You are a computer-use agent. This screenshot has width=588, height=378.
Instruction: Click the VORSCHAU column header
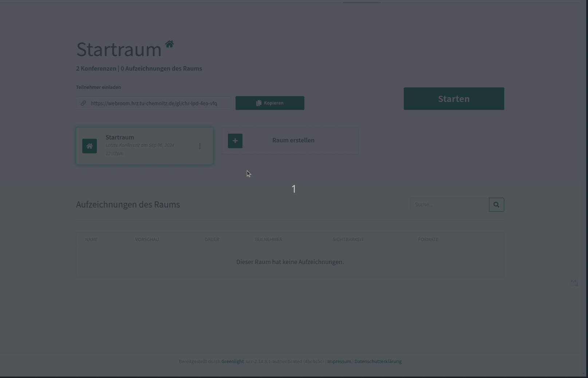pyautogui.click(x=147, y=239)
